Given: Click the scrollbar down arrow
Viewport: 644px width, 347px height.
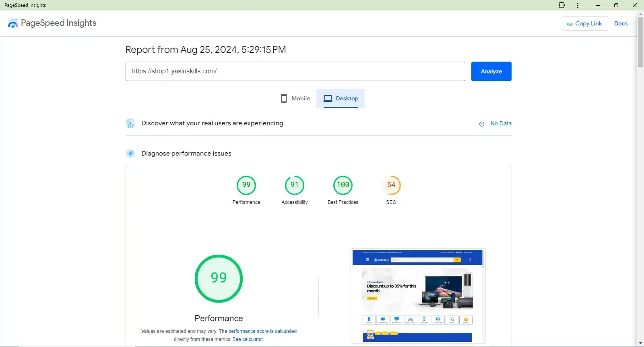Looking at the screenshot, I should [x=640, y=343].
